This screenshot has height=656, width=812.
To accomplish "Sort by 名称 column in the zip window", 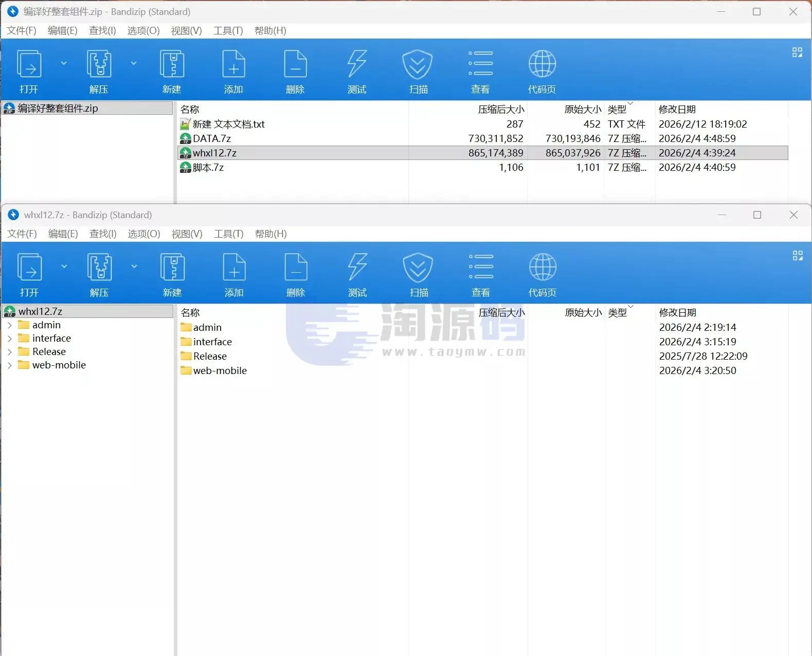I will click(x=190, y=109).
